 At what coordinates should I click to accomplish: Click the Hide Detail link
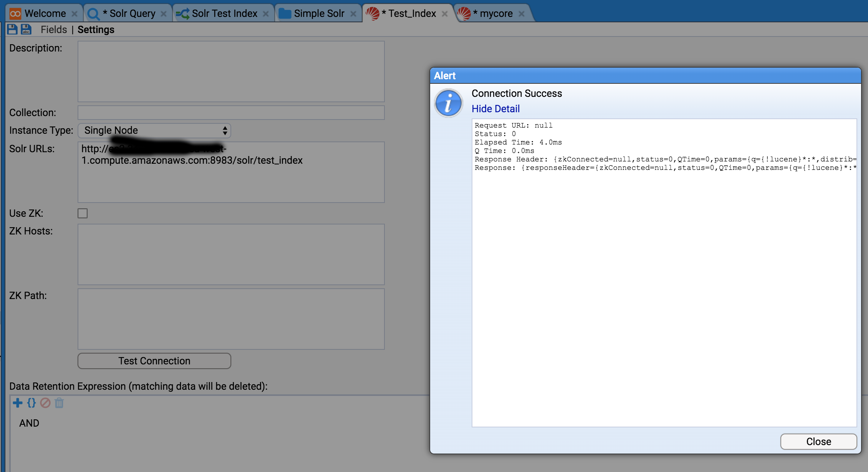(x=495, y=109)
